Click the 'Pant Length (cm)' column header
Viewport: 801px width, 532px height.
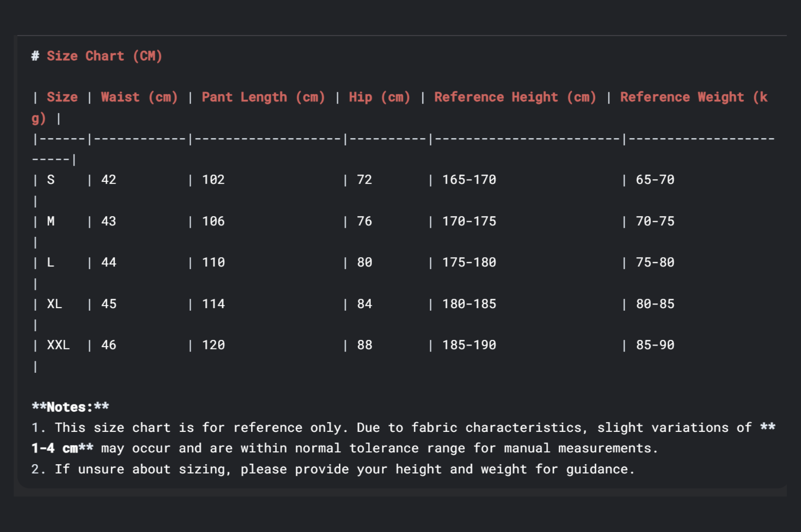pyautogui.click(x=263, y=97)
